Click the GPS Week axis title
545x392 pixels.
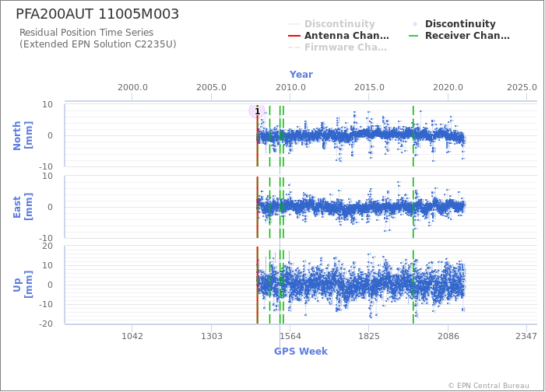point(301,352)
